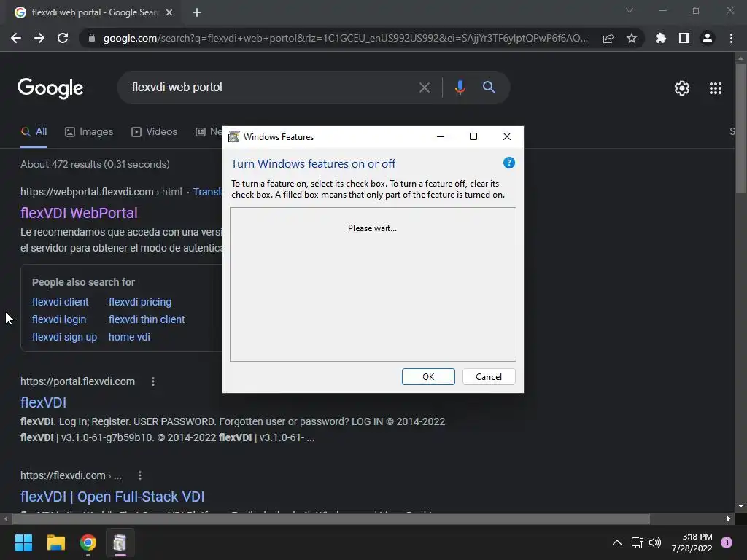Click the horizontal scrollbar right arrow
This screenshot has height=560, width=747.
729,518
